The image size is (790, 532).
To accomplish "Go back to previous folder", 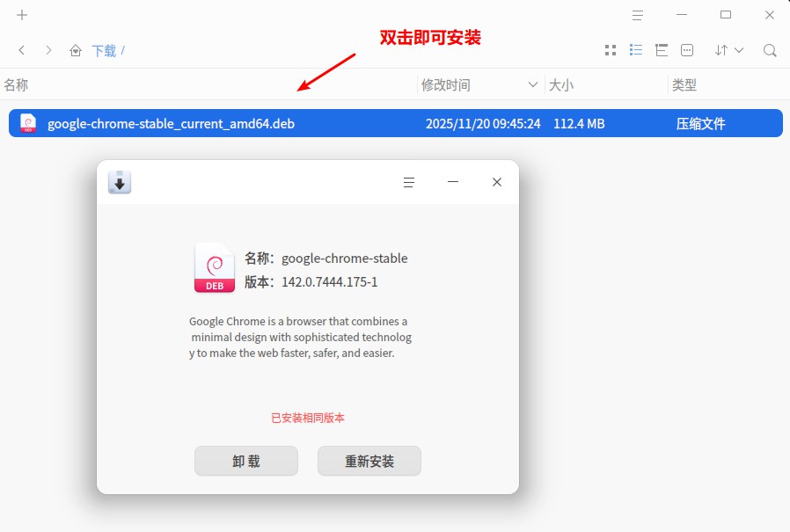I will pos(22,50).
